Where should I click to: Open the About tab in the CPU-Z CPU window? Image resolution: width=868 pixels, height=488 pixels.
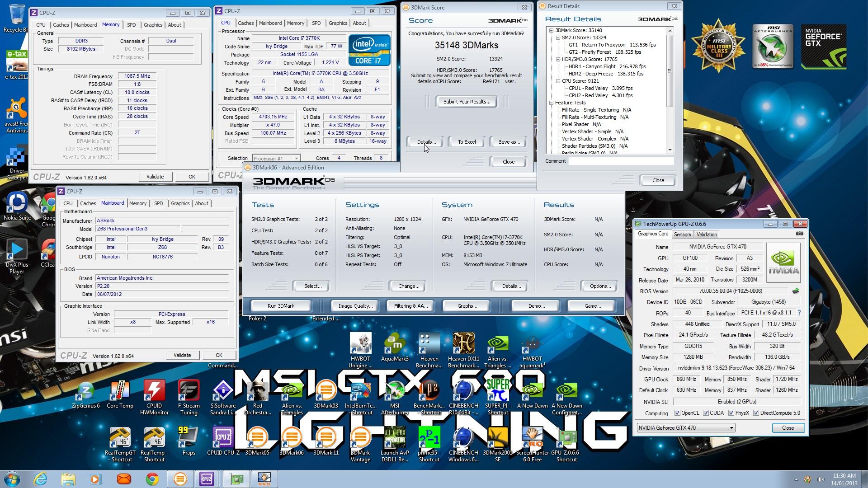click(359, 23)
